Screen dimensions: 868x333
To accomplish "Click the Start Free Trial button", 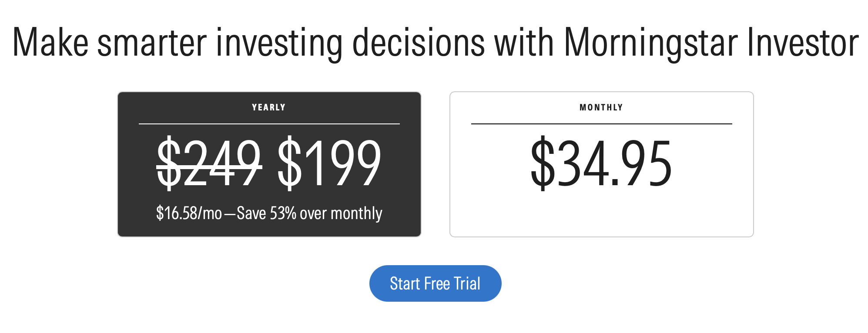I will (x=435, y=283).
